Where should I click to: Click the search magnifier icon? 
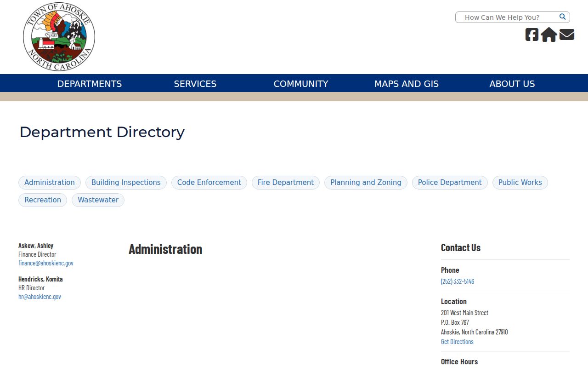[562, 17]
